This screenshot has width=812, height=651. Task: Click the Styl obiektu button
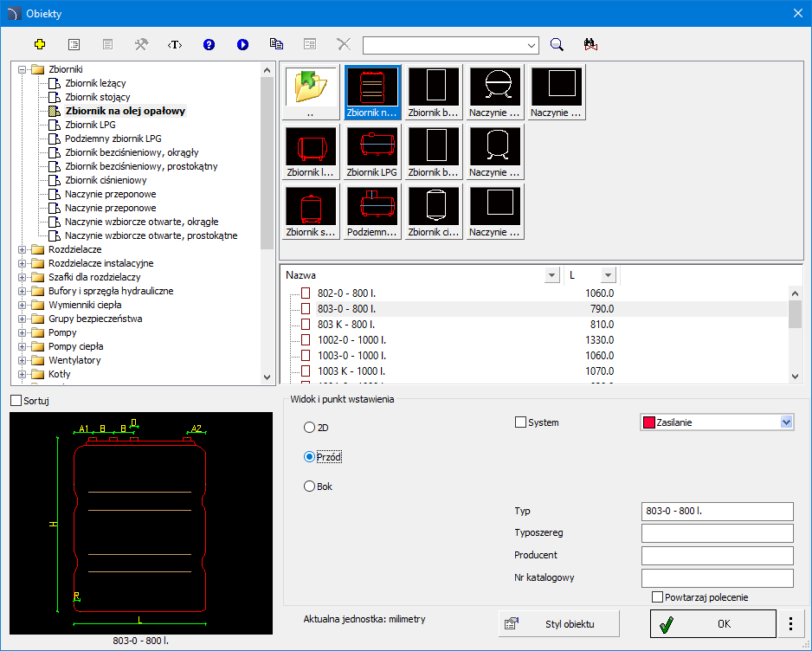[559, 623]
